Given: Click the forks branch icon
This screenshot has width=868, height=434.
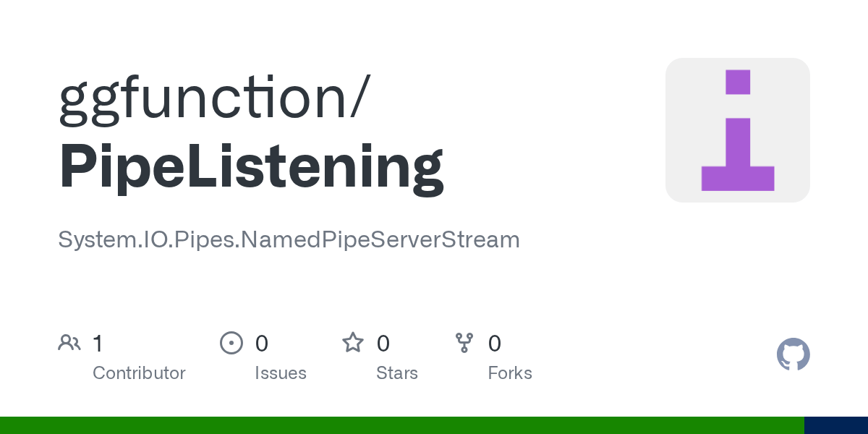Looking at the screenshot, I should (x=464, y=343).
